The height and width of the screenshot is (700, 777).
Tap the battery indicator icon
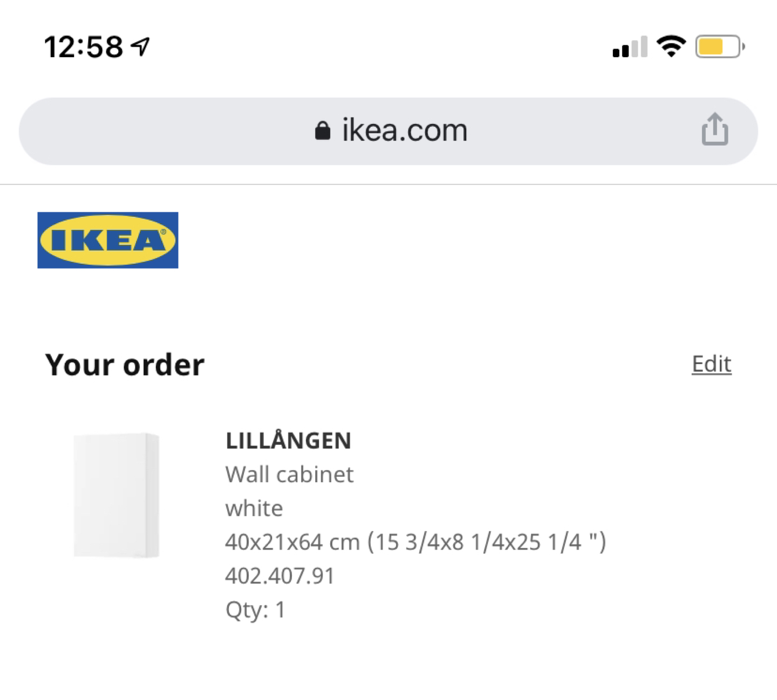[720, 47]
